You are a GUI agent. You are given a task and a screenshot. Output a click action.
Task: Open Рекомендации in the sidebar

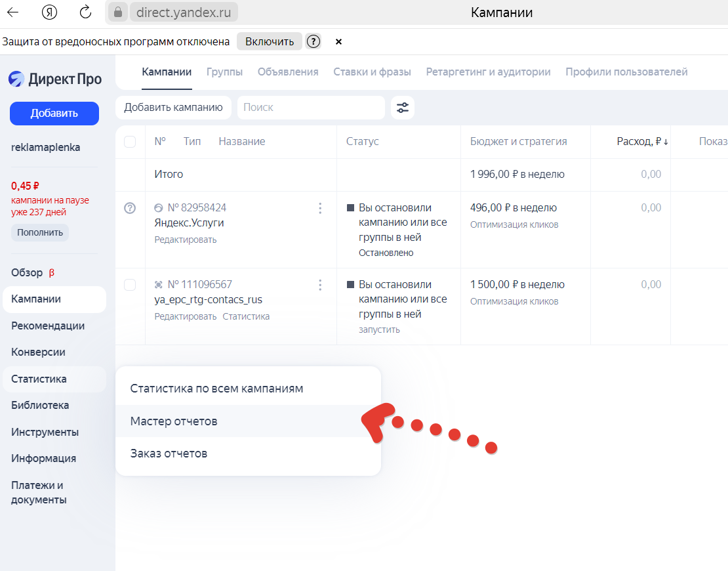coord(48,326)
